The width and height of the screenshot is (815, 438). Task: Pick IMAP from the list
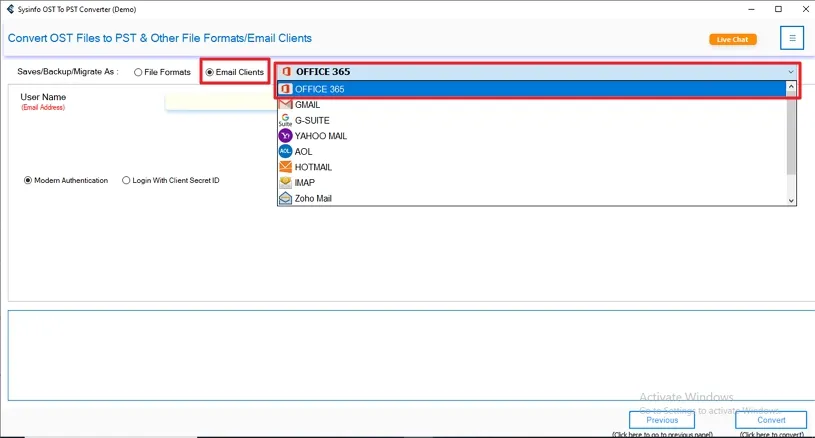532,182
